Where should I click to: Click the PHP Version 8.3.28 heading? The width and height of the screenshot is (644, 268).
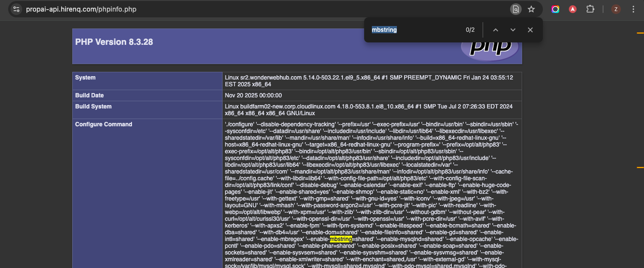(x=114, y=42)
